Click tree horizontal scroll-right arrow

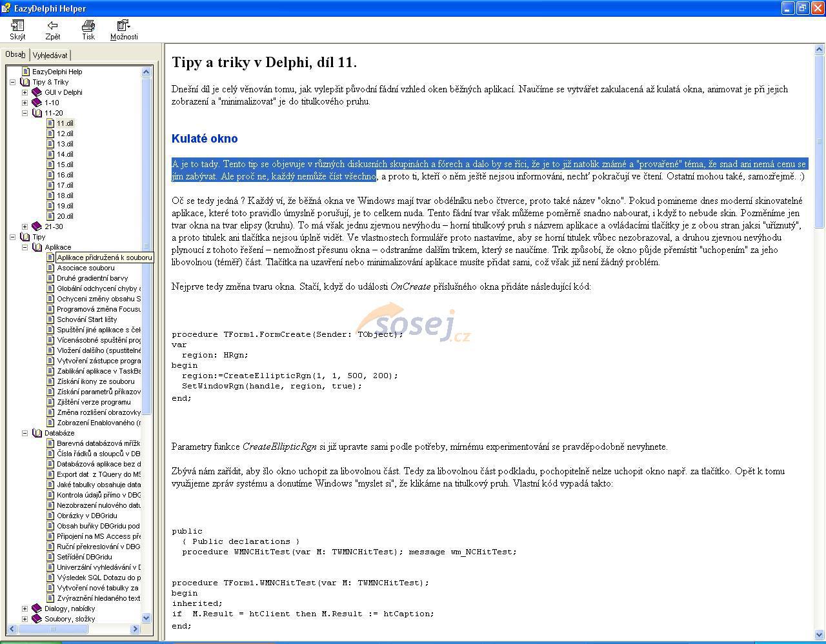135,629
